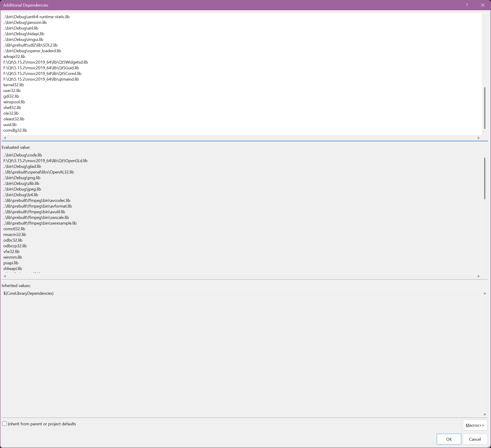Click swscale.lib in Evaluated value
491x448 pixels.
click(x=36, y=218)
